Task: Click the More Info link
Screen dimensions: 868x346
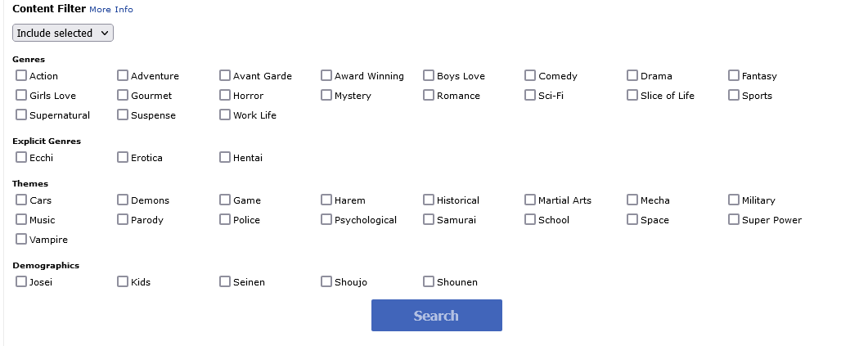Action: (x=111, y=10)
